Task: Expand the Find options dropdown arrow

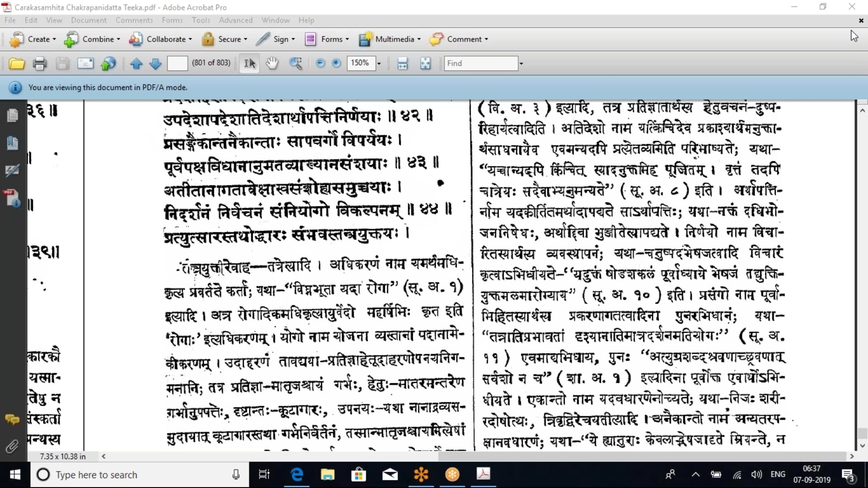Action: [521, 63]
